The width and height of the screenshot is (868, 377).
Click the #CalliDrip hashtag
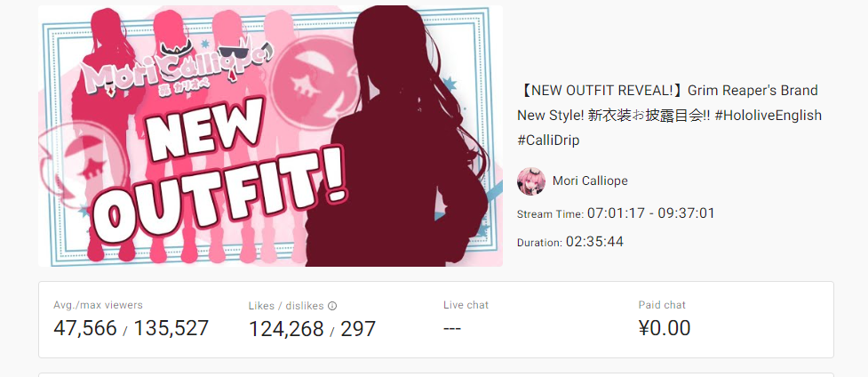[x=548, y=140]
